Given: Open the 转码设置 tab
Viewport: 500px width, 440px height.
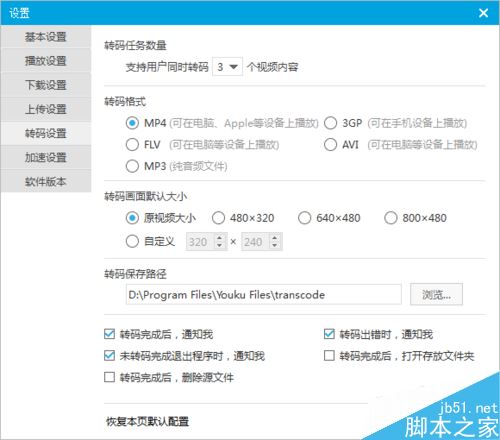Looking at the screenshot, I should pyautogui.click(x=46, y=133).
